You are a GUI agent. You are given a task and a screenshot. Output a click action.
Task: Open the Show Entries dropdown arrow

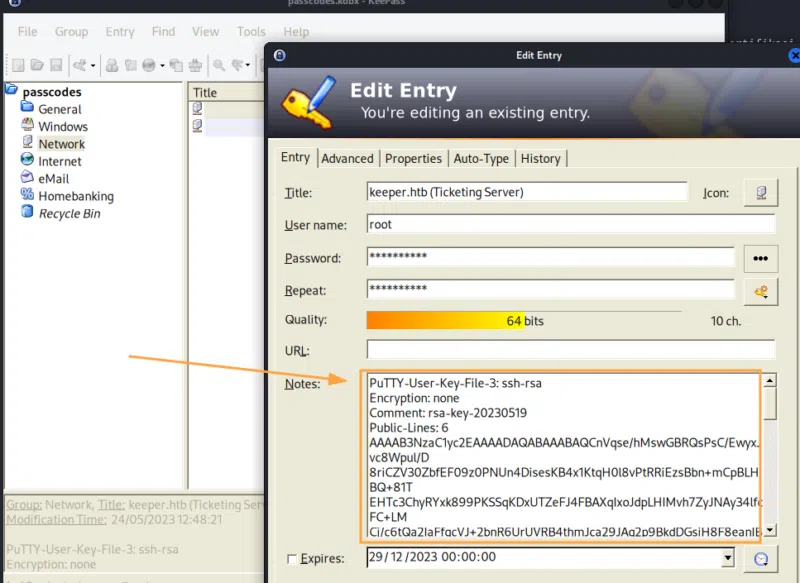click(x=248, y=65)
